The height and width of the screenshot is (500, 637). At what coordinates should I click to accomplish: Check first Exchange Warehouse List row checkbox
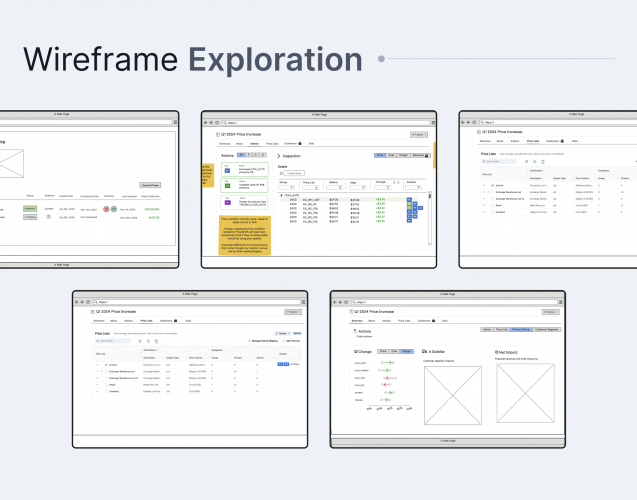pyautogui.click(x=106, y=371)
